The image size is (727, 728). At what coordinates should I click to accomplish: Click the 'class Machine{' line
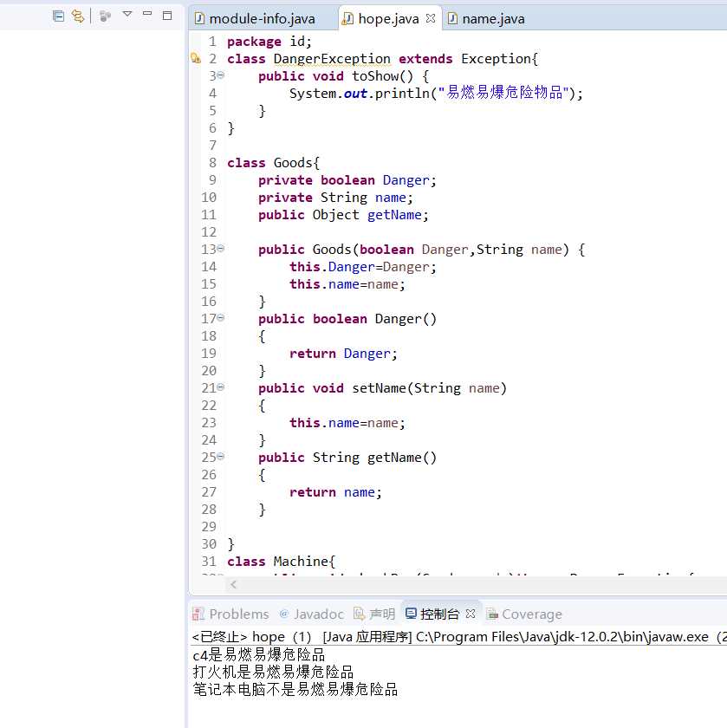pyautogui.click(x=281, y=562)
